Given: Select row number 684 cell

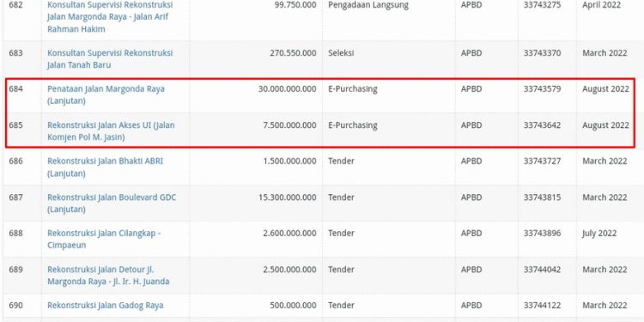Looking at the screenshot, I should 15,88.
